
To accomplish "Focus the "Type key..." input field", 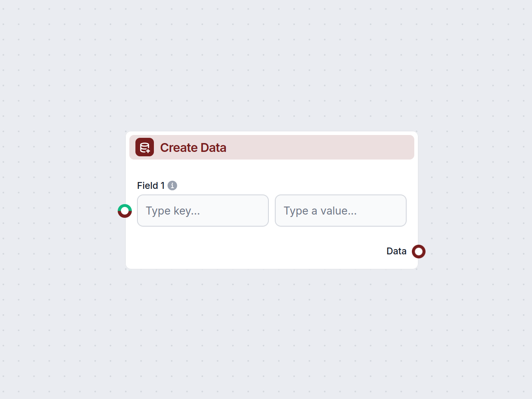I will point(203,211).
